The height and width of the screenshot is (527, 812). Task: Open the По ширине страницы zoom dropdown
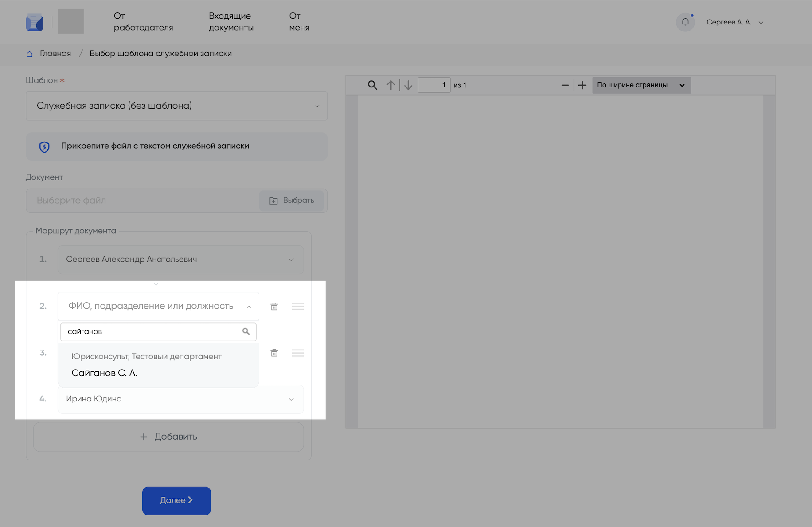641,85
